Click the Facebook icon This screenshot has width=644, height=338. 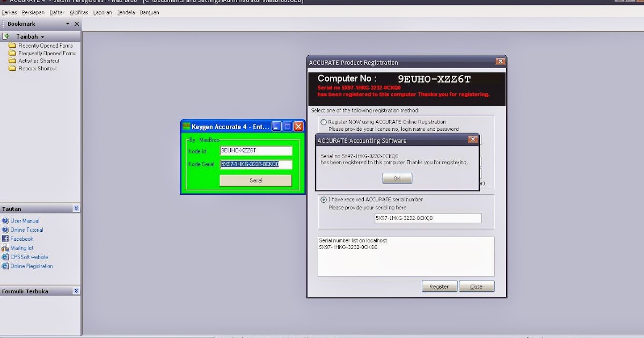(x=5, y=239)
